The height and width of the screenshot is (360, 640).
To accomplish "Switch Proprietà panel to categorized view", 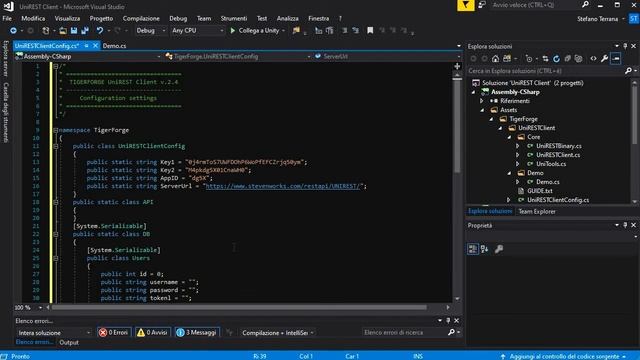I will (473, 249).
